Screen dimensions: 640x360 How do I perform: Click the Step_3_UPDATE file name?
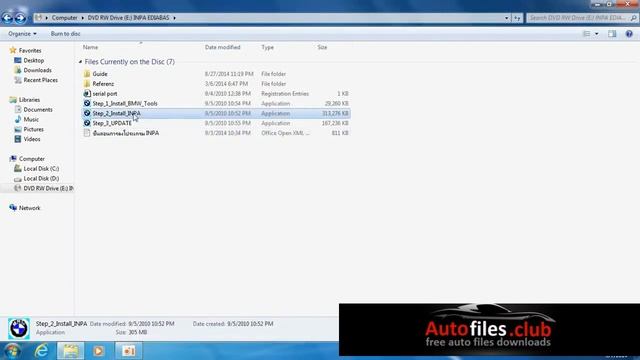coord(112,123)
